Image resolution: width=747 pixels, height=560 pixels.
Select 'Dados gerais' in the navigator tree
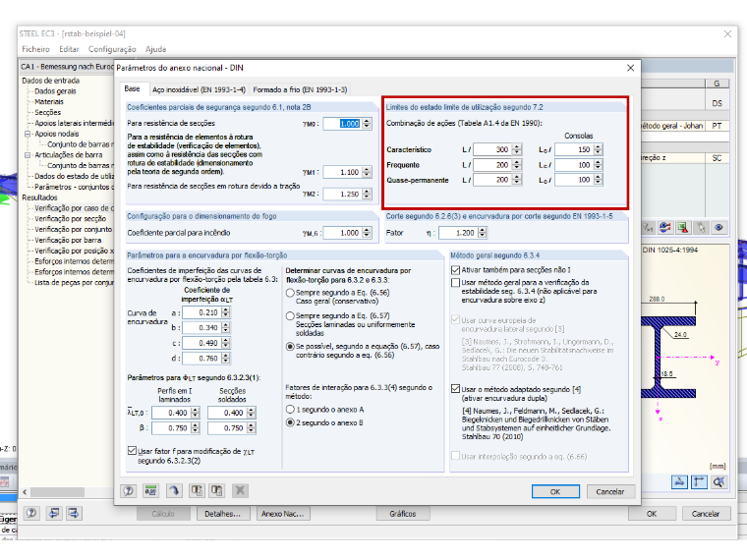tap(55, 91)
